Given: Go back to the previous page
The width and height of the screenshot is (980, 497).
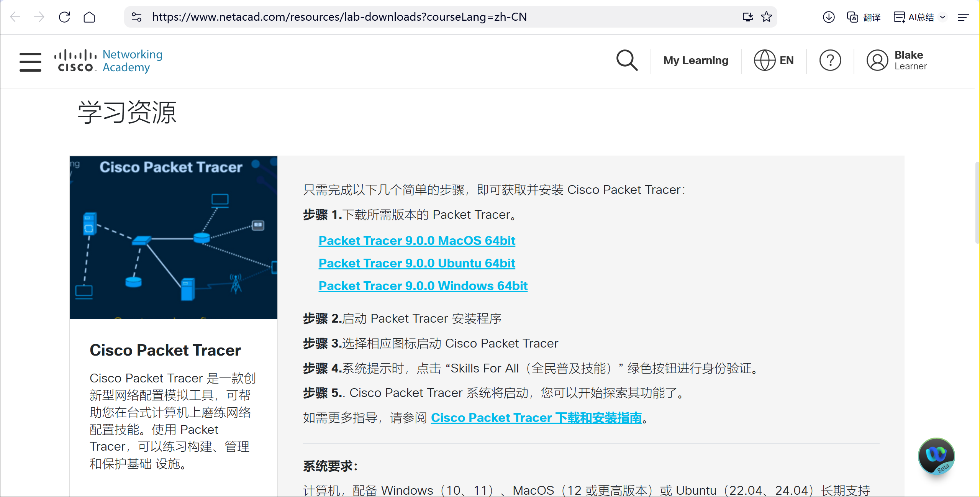Looking at the screenshot, I should click(15, 17).
